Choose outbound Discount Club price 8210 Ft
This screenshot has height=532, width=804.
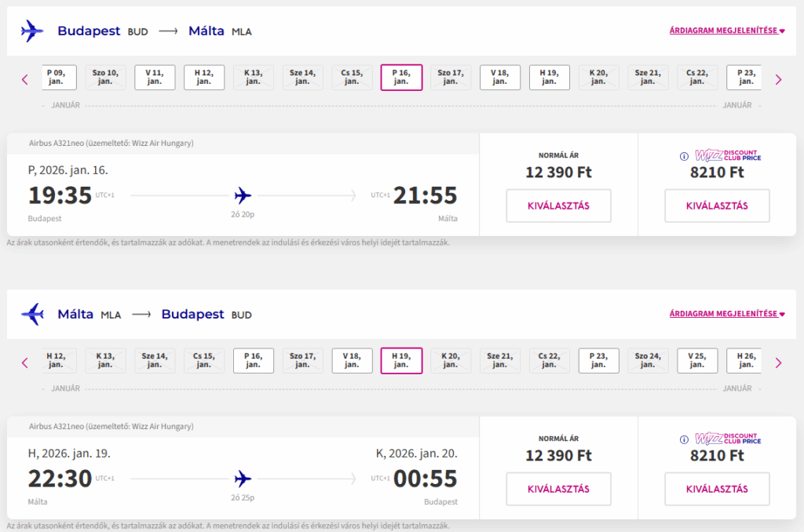click(717, 206)
